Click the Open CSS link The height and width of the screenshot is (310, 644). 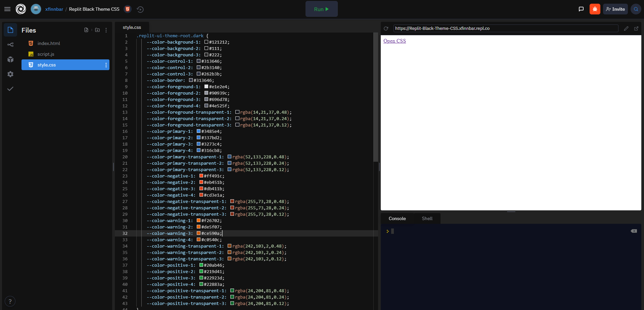click(x=395, y=41)
